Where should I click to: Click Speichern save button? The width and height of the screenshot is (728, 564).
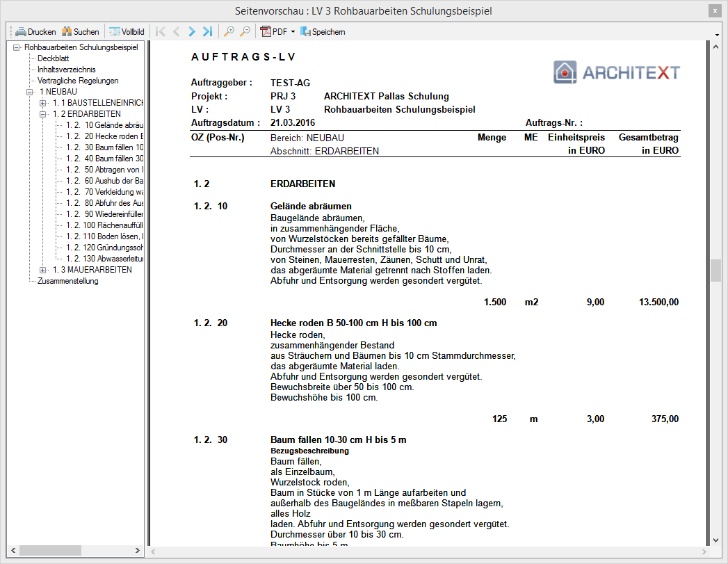click(x=323, y=31)
